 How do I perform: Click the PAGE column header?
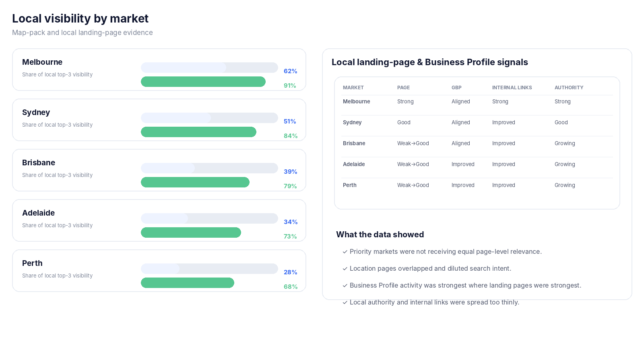tap(404, 88)
